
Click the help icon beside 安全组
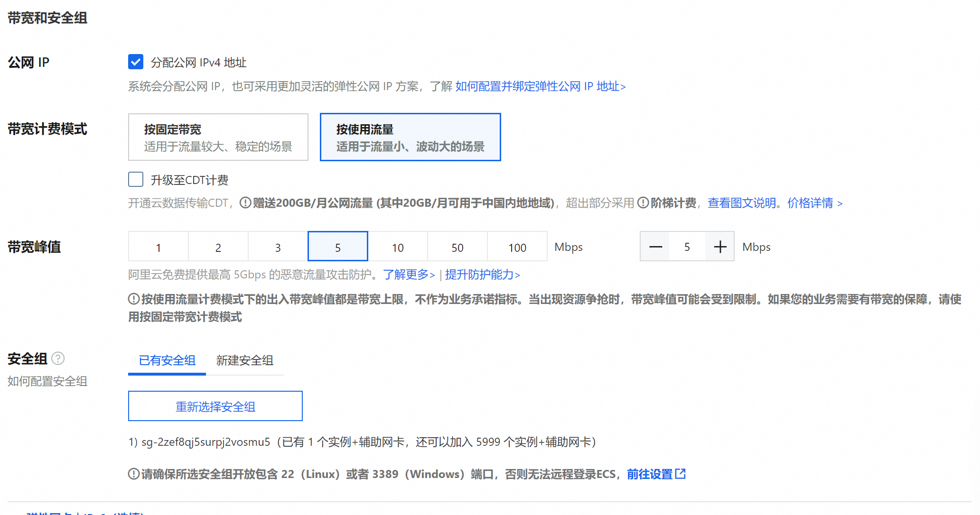[58, 359]
